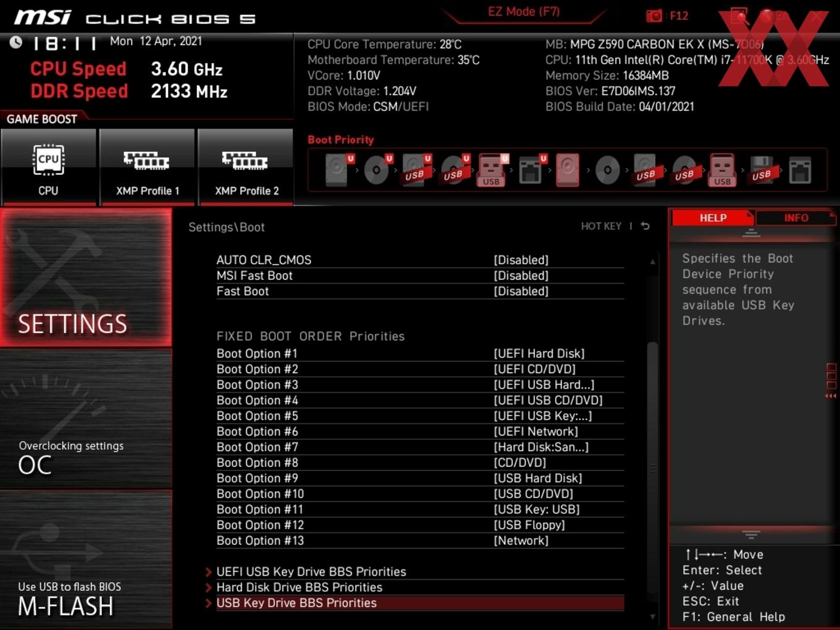Click the scroll-up arrow of settings list
The image size is (840, 630).
653,262
